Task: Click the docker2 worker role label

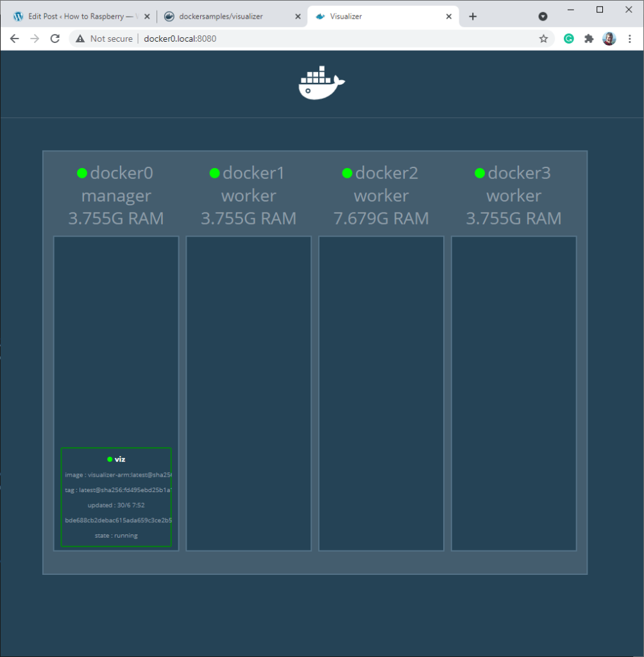Action: [381, 196]
